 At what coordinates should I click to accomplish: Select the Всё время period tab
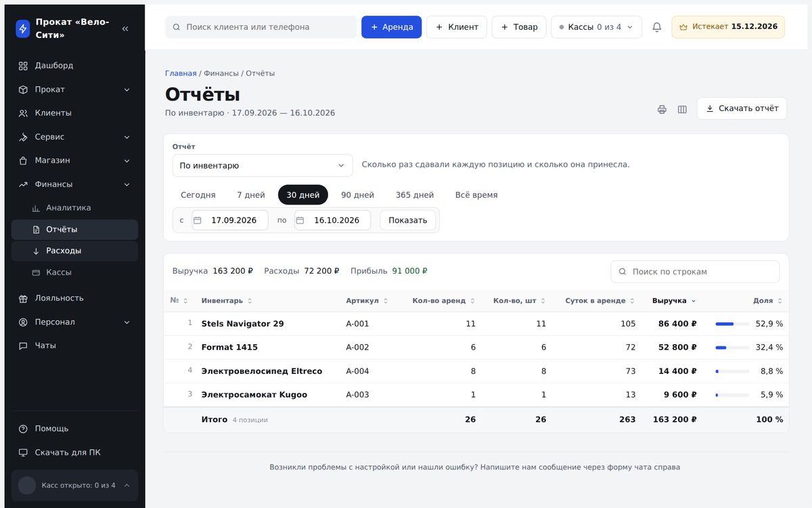pyautogui.click(x=476, y=195)
